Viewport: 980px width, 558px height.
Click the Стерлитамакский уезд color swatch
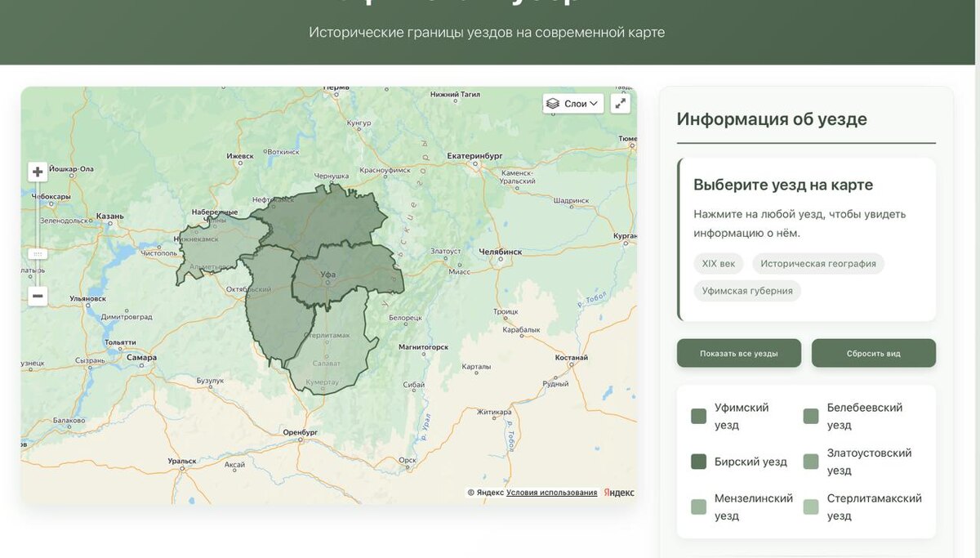tap(811, 507)
